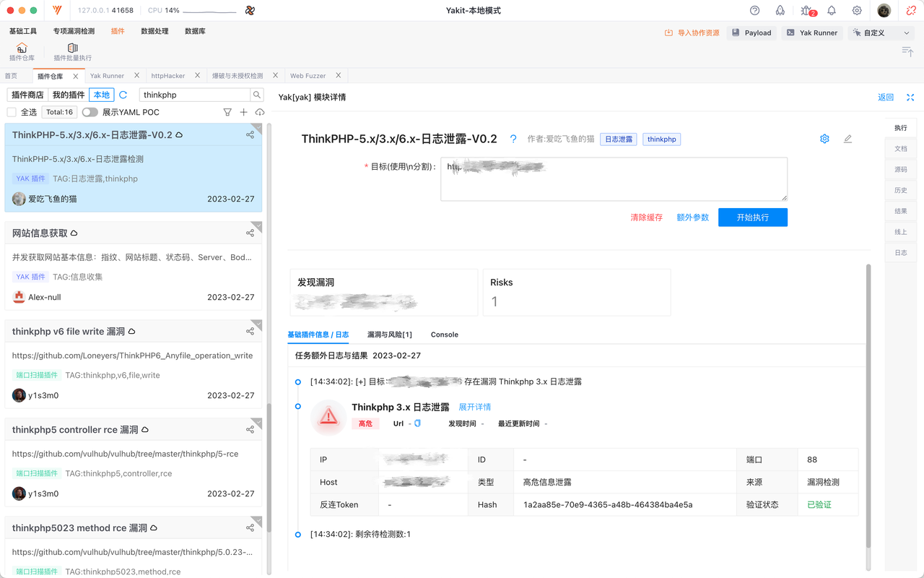Click the user avatar in the title bar

(x=884, y=11)
